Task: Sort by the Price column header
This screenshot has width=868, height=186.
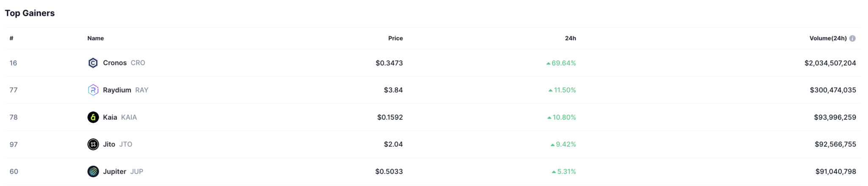Action: [x=395, y=38]
